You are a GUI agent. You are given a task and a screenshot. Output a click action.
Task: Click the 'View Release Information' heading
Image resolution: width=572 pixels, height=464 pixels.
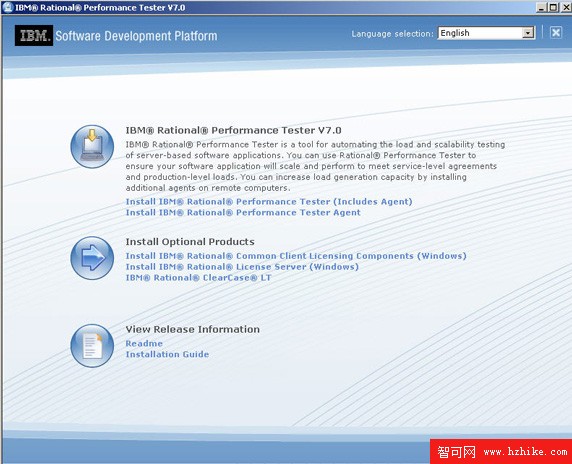pyautogui.click(x=193, y=329)
